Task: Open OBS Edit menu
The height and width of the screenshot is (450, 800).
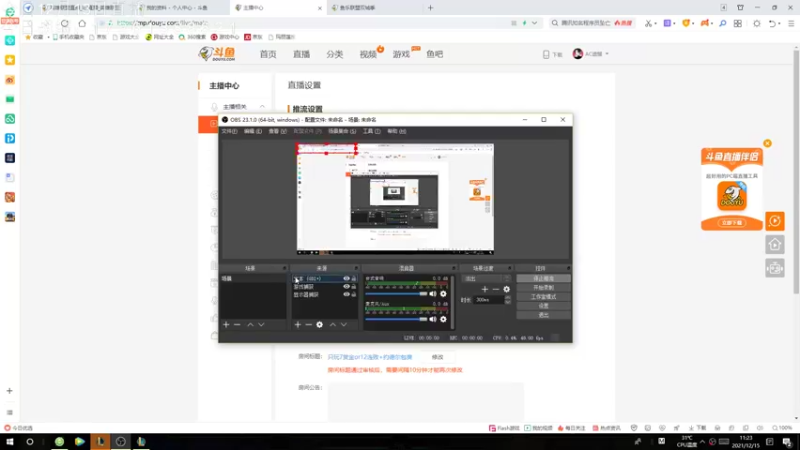Action: click(253, 131)
